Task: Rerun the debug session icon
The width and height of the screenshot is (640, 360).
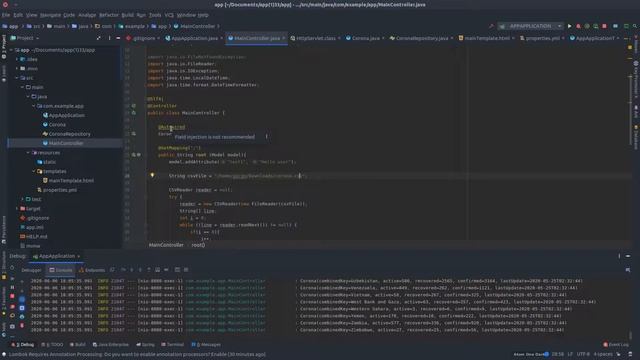Action: pos(12,268)
